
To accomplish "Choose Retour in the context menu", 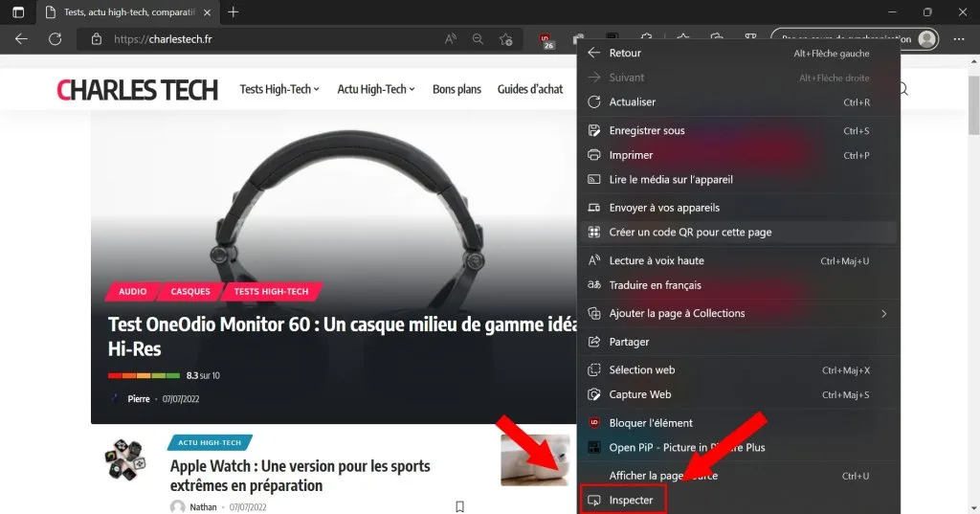I will 738,54.
